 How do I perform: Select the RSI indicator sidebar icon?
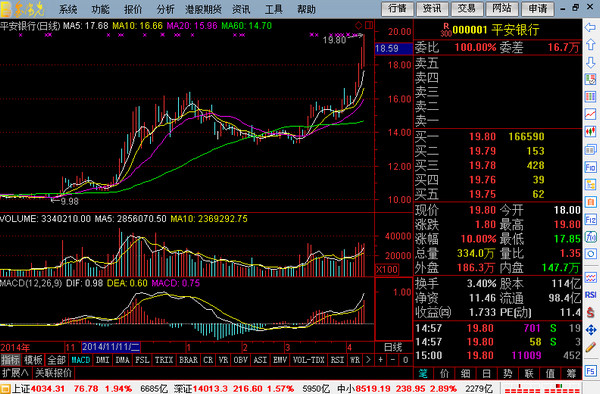coord(590,295)
